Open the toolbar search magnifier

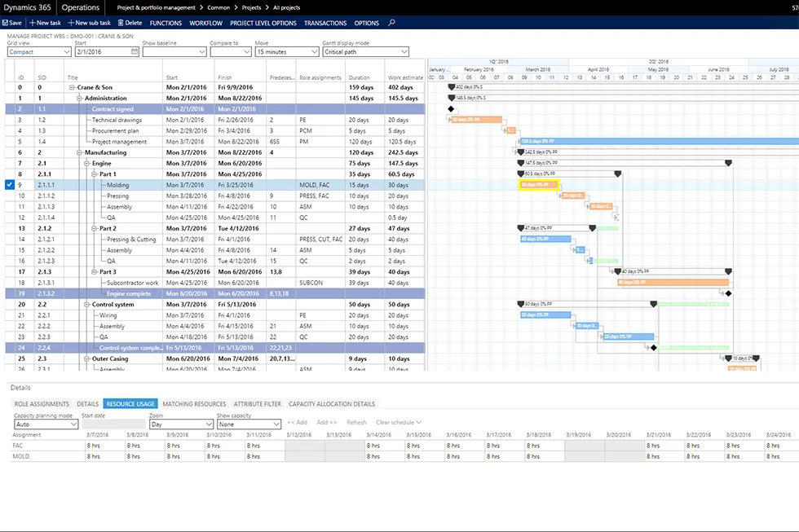[x=392, y=23]
